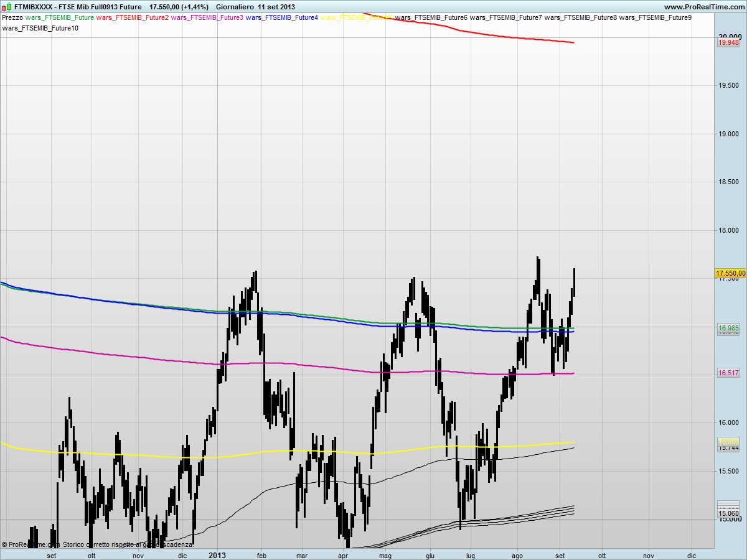Select wars_FTSEMIB_Future7 indicator label

tap(506, 17)
